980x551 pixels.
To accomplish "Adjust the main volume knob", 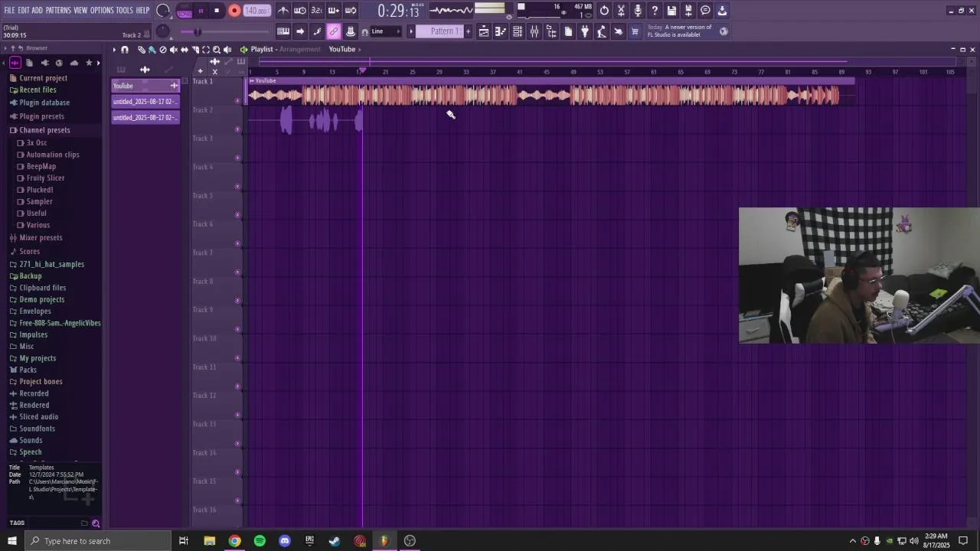I will pos(162,11).
